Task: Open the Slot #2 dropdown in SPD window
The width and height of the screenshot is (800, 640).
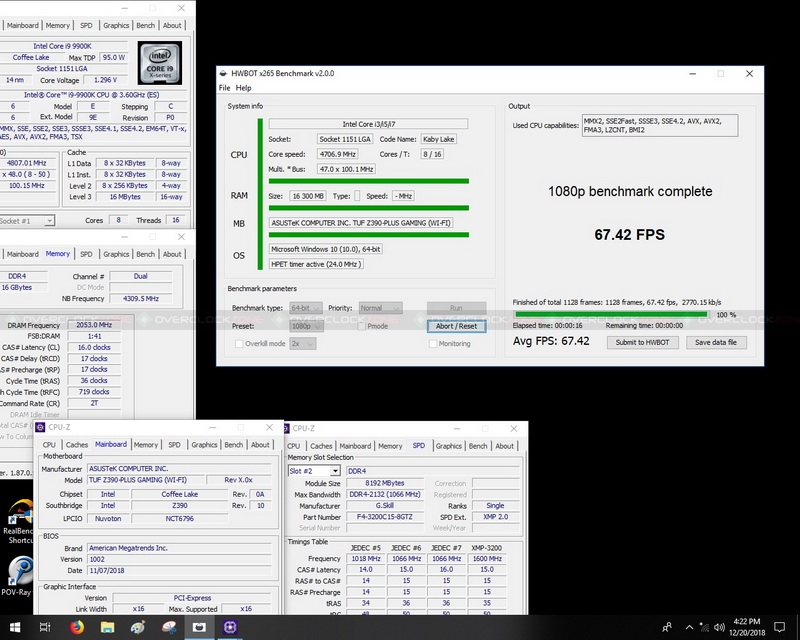Action: click(x=314, y=471)
